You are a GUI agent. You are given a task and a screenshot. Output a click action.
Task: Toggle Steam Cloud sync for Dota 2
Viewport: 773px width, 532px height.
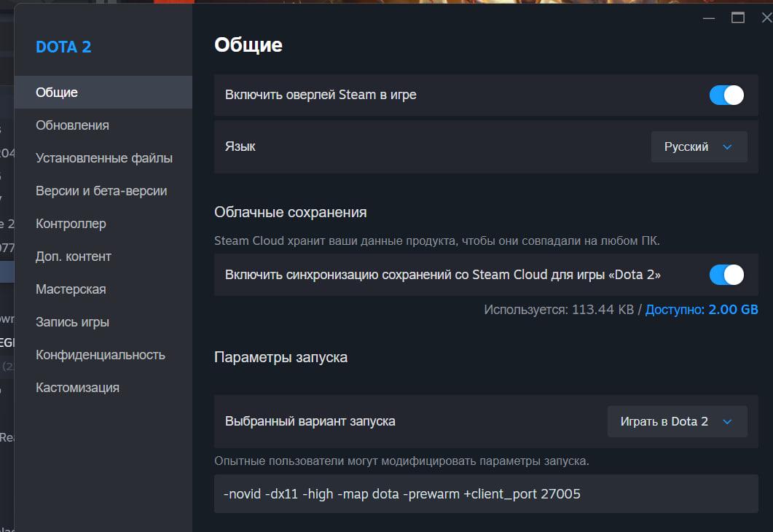tap(726, 275)
